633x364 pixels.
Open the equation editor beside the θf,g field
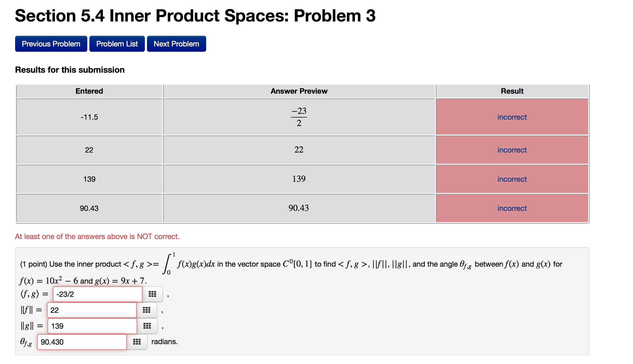137,342
